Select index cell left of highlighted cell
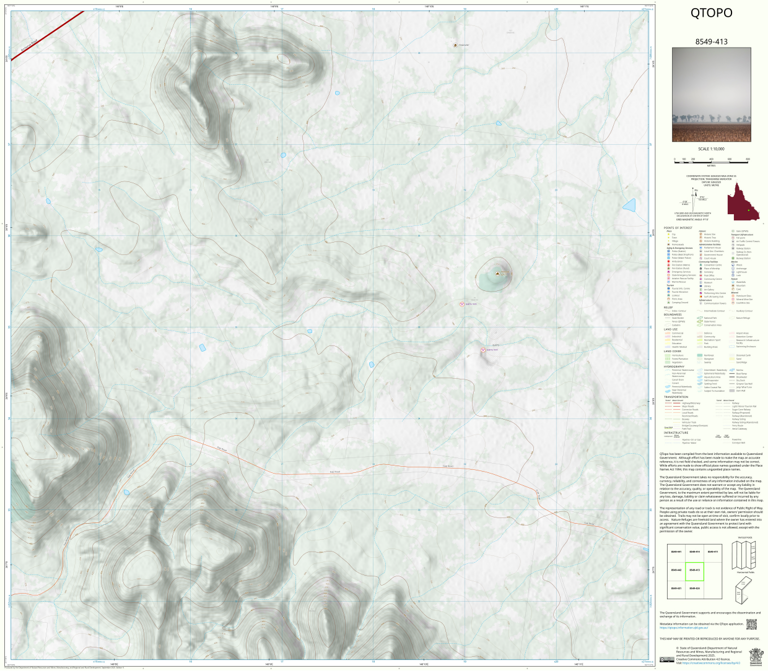 click(676, 571)
